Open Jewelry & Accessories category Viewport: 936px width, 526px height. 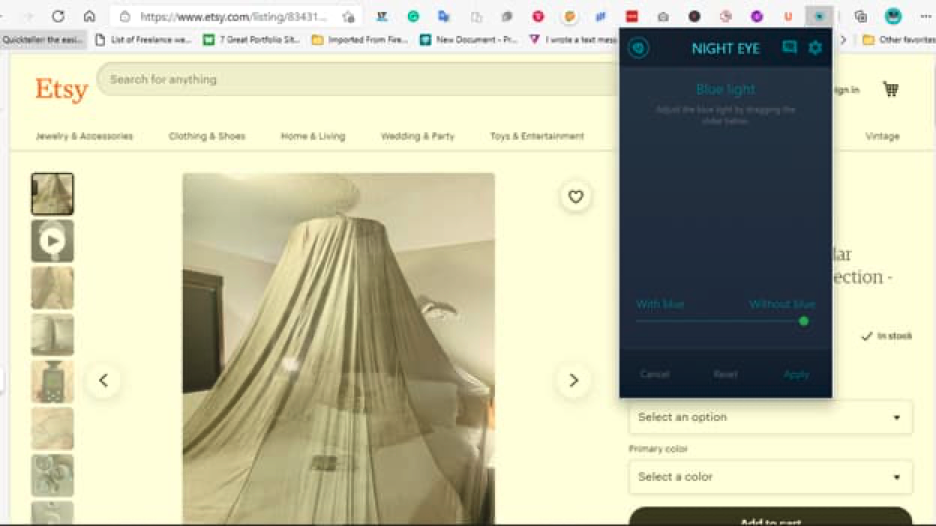pyautogui.click(x=84, y=136)
